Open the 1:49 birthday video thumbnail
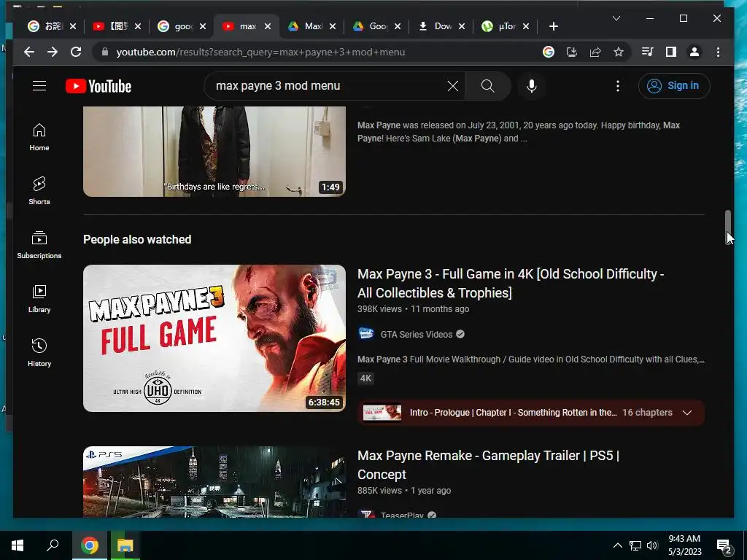The image size is (747, 560). [214, 152]
